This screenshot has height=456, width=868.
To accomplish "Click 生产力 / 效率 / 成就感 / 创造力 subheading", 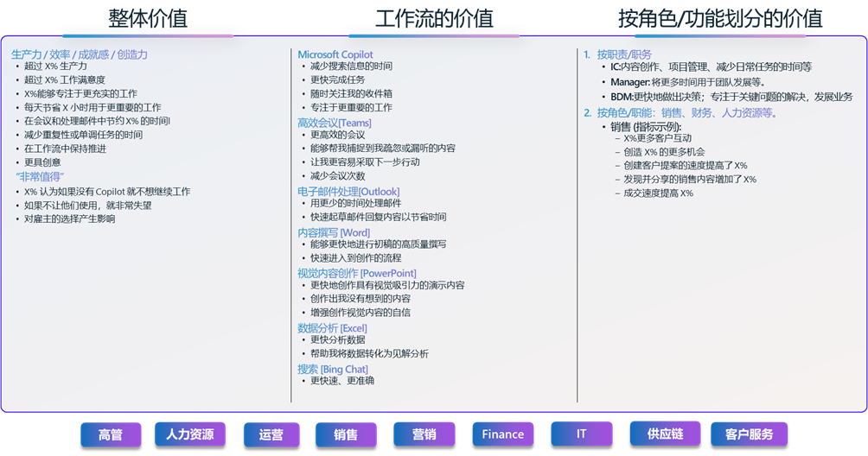I will click(x=80, y=54).
